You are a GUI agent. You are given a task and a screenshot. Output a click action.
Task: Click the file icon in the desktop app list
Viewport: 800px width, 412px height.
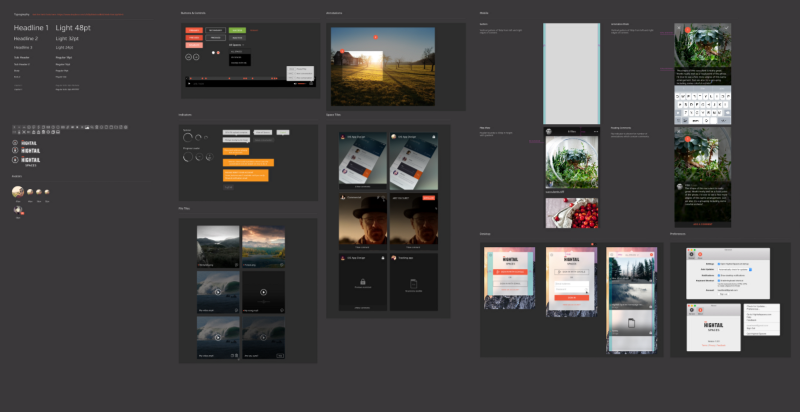click(631, 323)
